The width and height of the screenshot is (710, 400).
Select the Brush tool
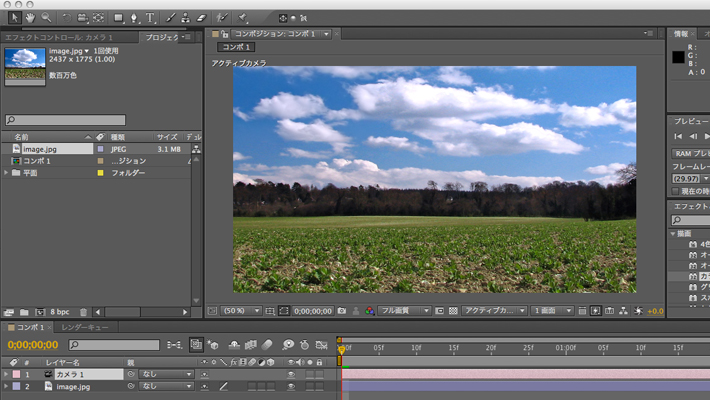point(170,17)
